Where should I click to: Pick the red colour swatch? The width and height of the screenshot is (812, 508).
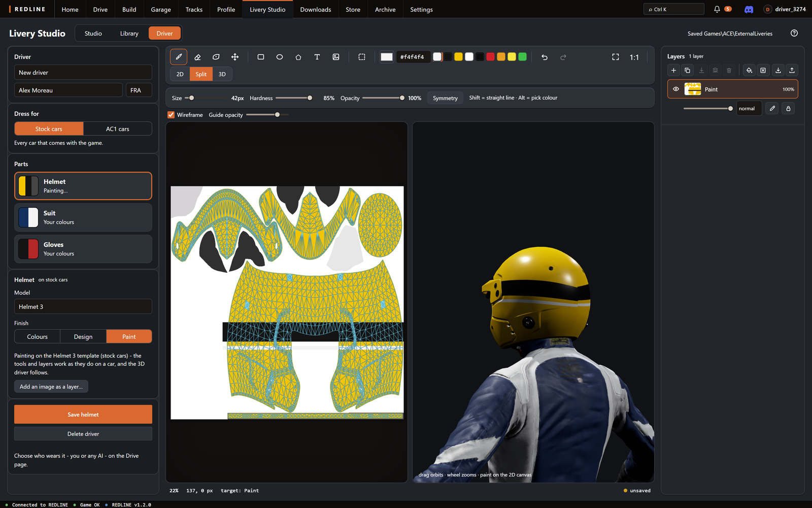pyautogui.click(x=490, y=57)
